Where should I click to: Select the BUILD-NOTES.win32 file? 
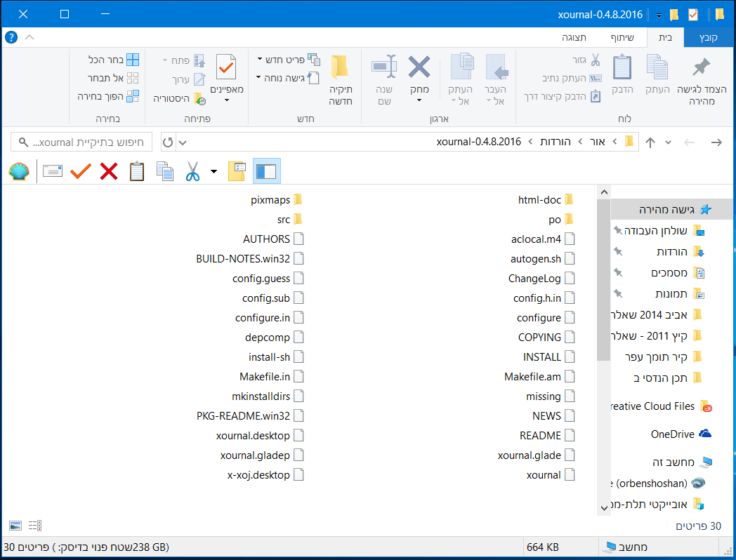click(x=250, y=259)
